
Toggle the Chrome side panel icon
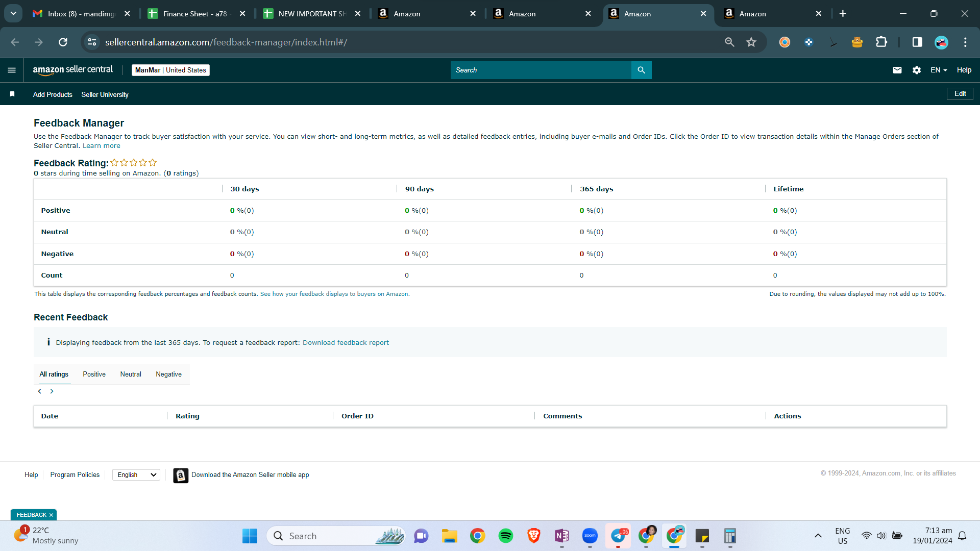(x=917, y=42)
